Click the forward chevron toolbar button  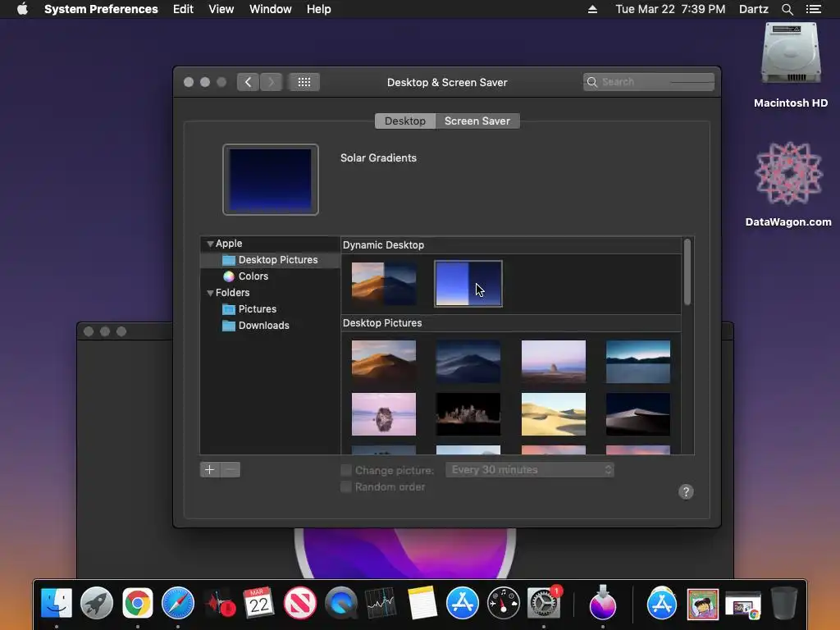pyautogui.click(x=271, y=82)
